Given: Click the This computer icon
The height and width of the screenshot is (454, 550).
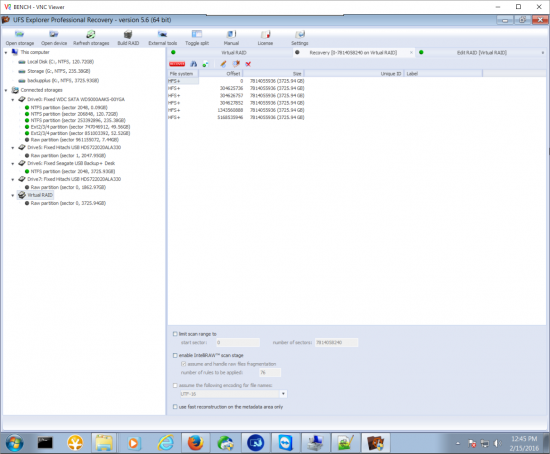Looking at the screenshot, I should 15,52.
